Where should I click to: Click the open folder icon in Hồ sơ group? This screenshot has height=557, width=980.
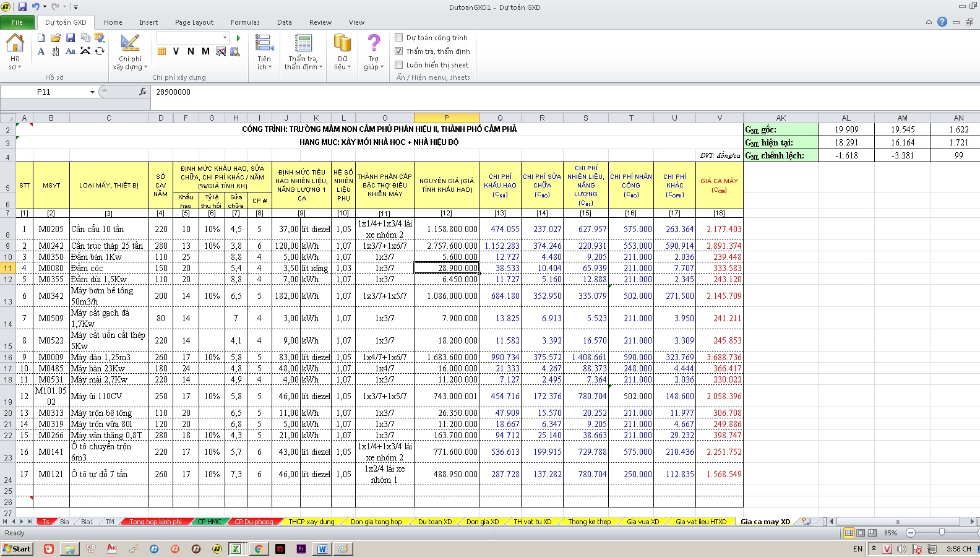(x=56, y=38)
